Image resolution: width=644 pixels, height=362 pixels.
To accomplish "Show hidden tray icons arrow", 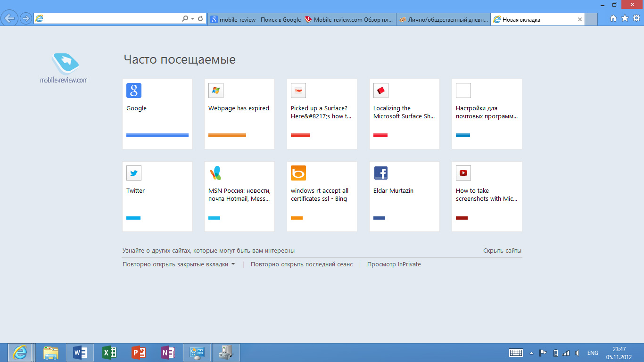I will [x=532, y=353].
